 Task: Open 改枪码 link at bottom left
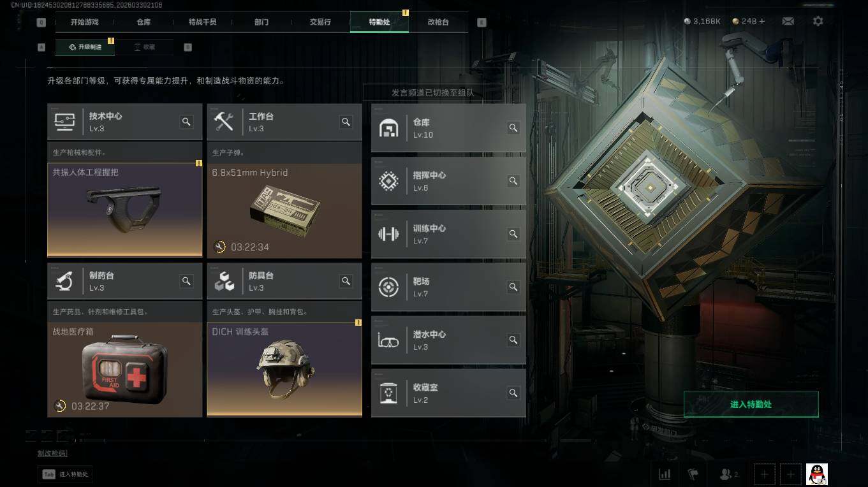point(52,453)
